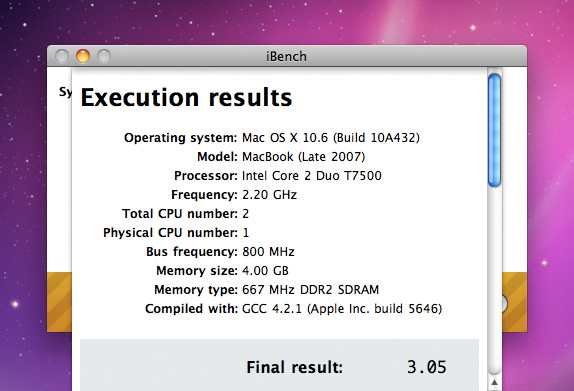574x391 pixels.
Task: Click the Physical CPU number label
Action: pyautogui.click(x=170, y=233)
